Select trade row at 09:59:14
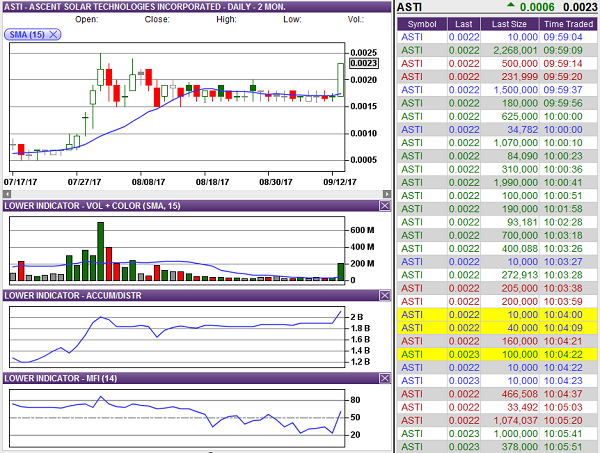This screenshot has height=453, width=600. pos(497,64)
